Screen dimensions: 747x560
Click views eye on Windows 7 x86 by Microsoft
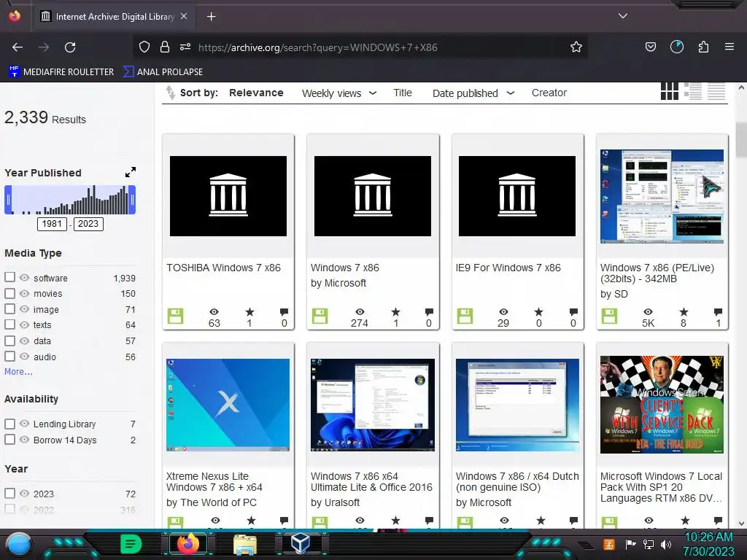pyautogui.click(x=360, y=312)
